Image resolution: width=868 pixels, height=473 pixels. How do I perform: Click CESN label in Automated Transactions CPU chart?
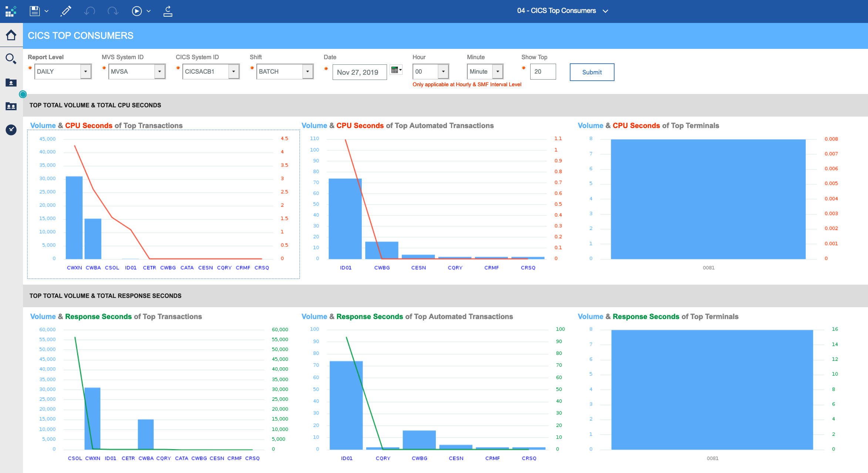(418, 268)
